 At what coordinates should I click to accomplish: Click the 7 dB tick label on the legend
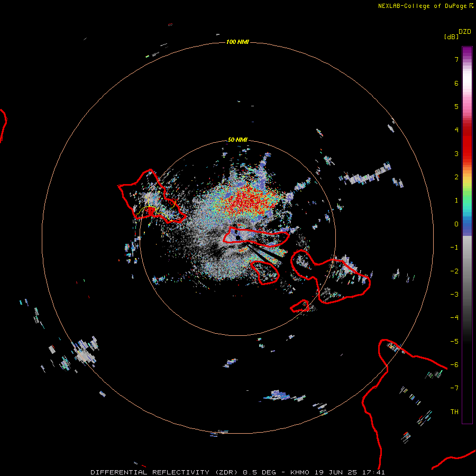(456, 59)
